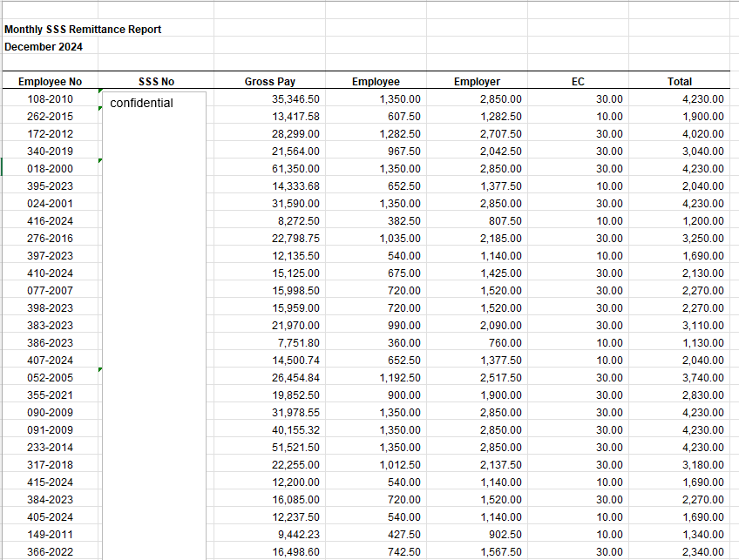Click the total value 3,250.00
Viewport: 739px width, 560px height.
[703, 239]
